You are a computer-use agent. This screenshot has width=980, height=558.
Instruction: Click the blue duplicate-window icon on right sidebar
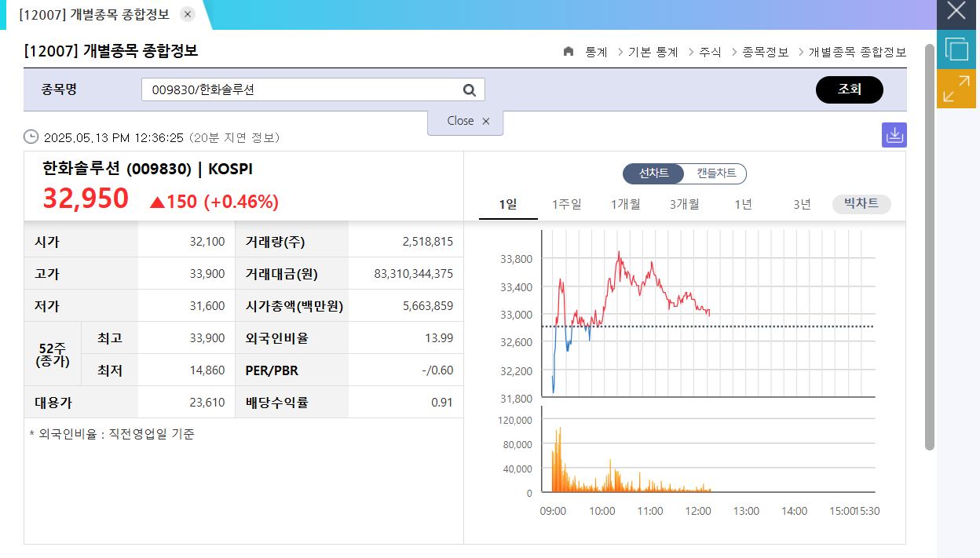coord(956,49)
